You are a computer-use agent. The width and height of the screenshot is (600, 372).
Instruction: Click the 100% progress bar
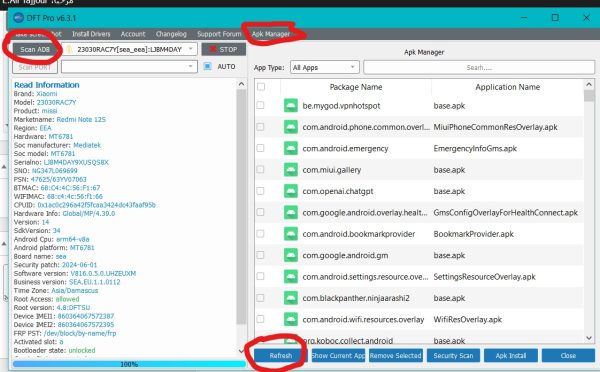click(x=129, y=364)
